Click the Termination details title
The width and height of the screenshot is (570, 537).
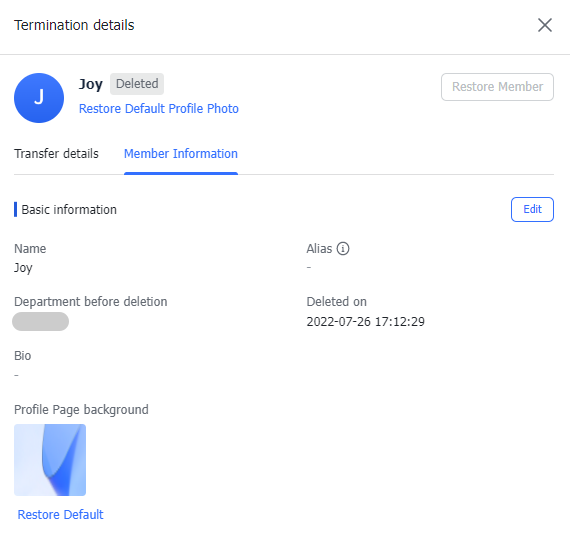point(74,25)
